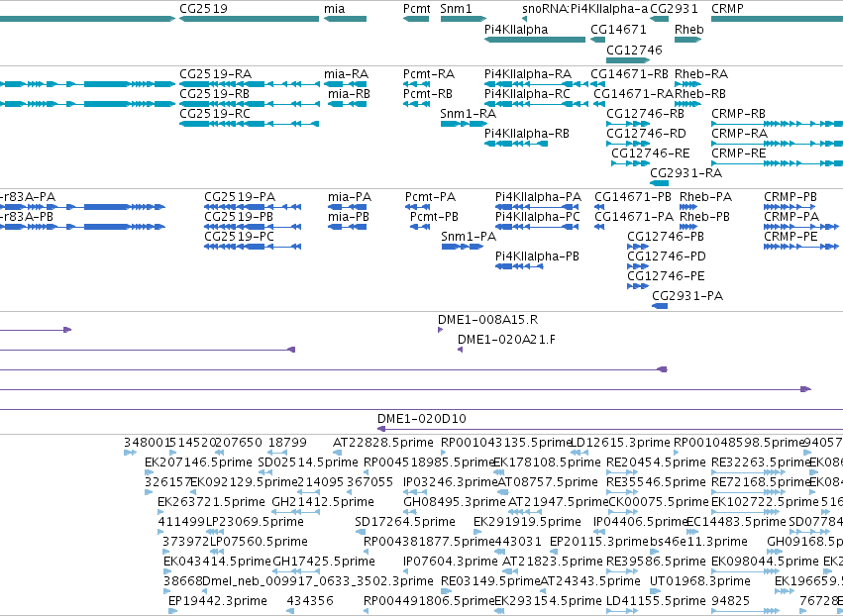The width and height of the screenshot is (843, 616).
Task: Open the CG12746-RB transcript
Action: click(x=628, y=124)
